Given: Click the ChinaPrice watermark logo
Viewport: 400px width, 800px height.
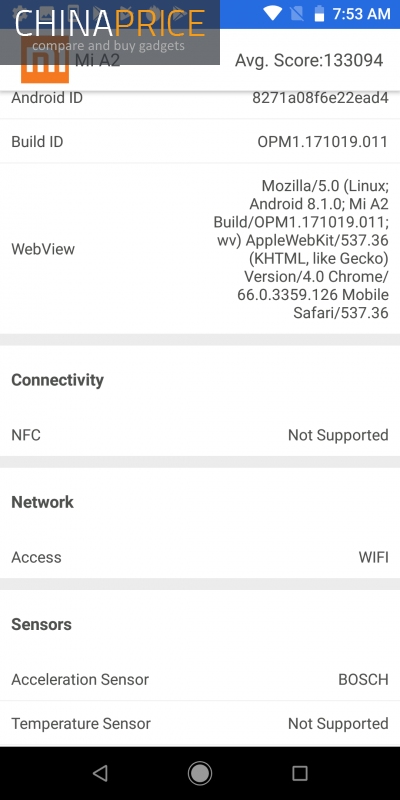Looking at the screenshot, I should click(x=110, y=32).
